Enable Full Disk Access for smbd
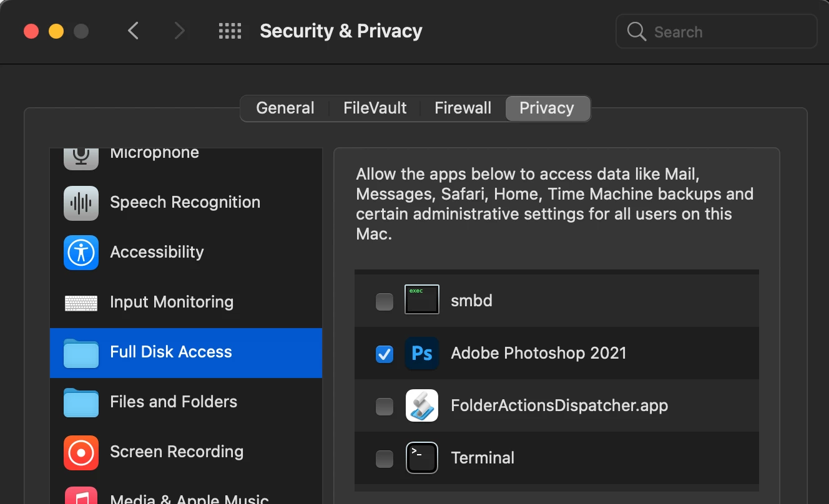Viewport: 829px width, 504px height. (385, 302)
